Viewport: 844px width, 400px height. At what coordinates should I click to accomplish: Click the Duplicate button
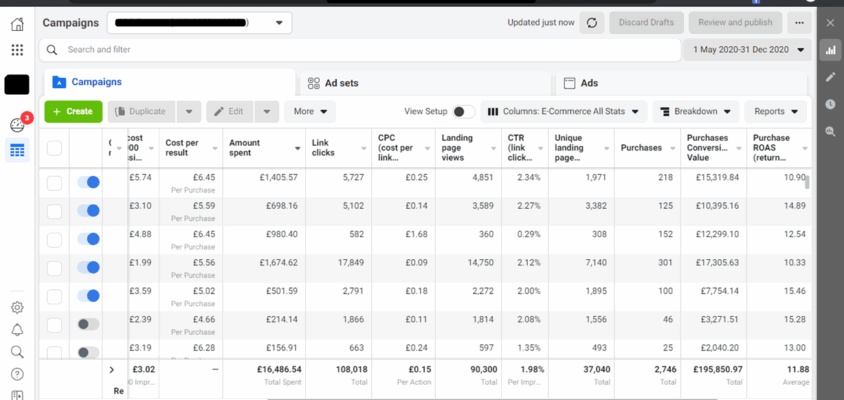click(142, 111)
